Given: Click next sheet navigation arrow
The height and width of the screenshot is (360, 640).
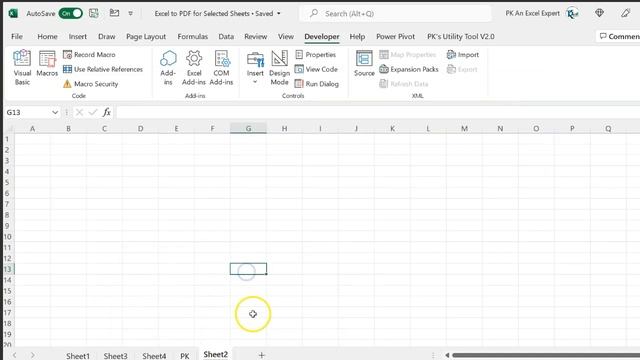Looking at the screenshot, I should [x=32, y=355].
